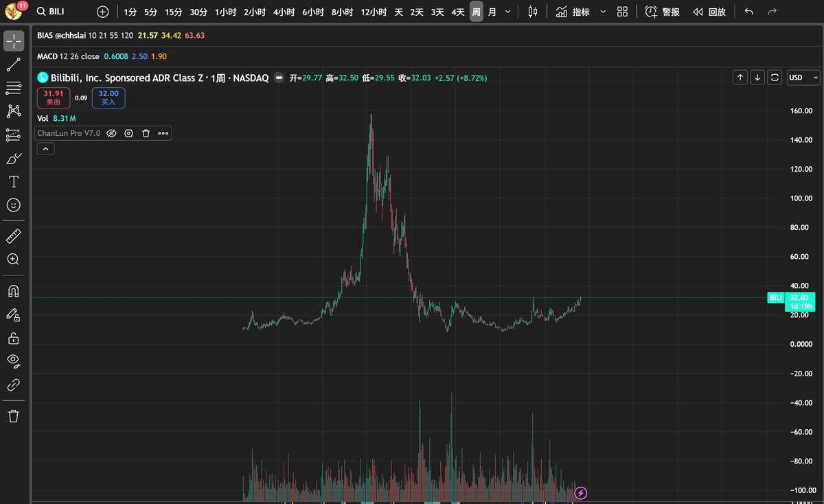Open the emoji sticker tool
This screenshot has width=824, height=504.
(x=14, y=205)
